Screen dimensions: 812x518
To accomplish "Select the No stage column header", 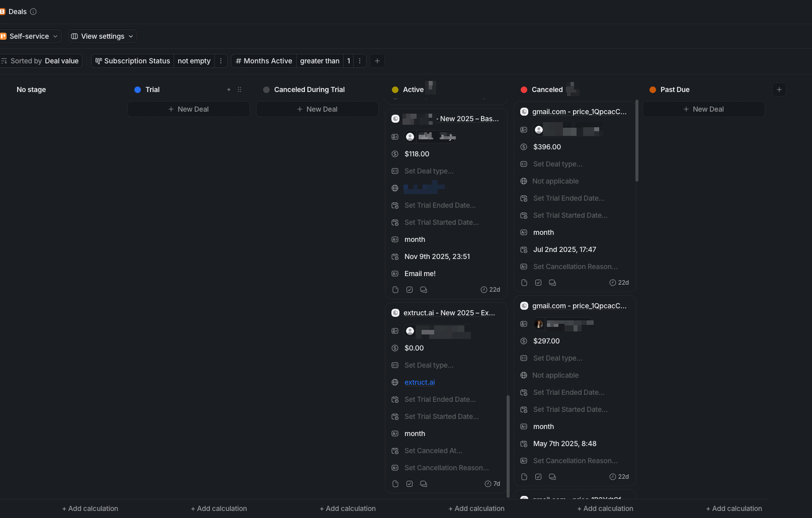I will pos(31,90).
